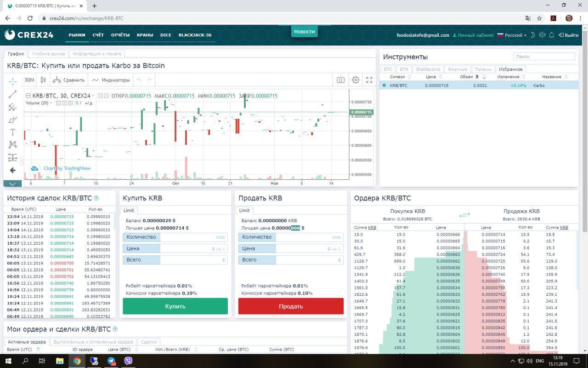This screenshot has width=588, height=368.
Task: Remove the Volume indicator with X
Action: [71, 103]
